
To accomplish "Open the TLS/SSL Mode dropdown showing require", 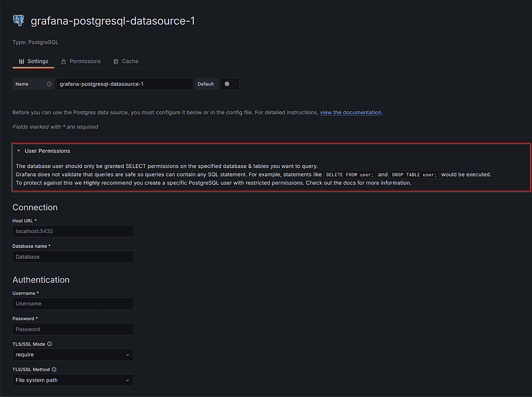I will pos(72,354).
